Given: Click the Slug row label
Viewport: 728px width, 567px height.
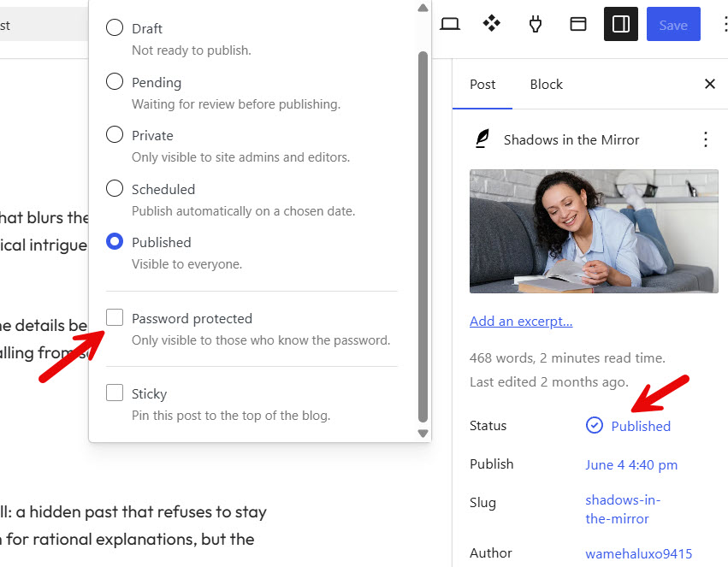Looking at the screenshot, I should [482, 503].
